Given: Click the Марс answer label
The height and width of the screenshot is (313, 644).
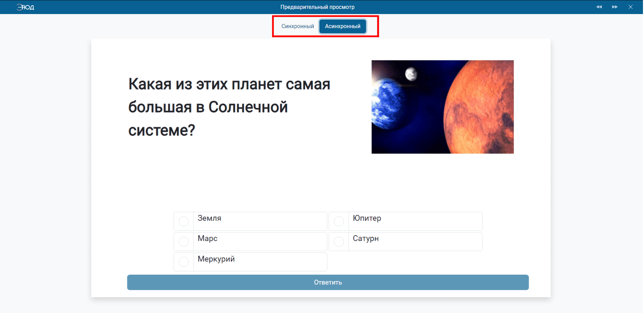Looking at the screenshot, I should 208,239.
